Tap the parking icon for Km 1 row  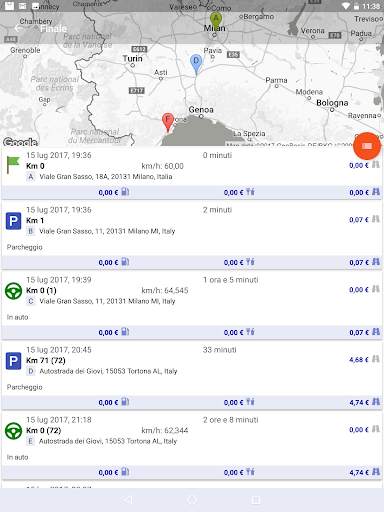point(13,221)
